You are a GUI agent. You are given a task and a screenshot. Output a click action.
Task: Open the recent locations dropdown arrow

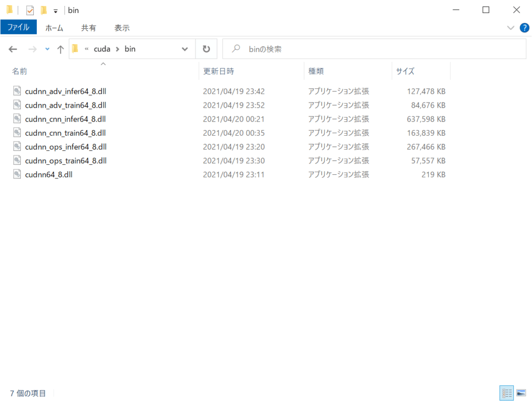(x=47, y=49)
